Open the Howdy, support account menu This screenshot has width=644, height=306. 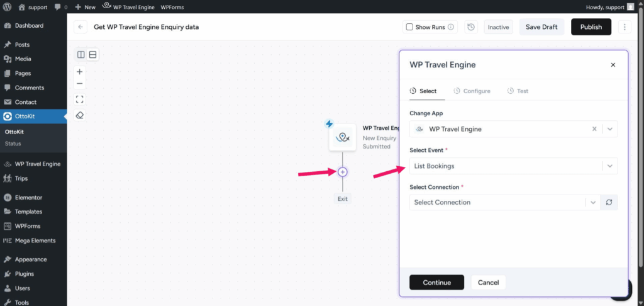click(x=611, y=7)
